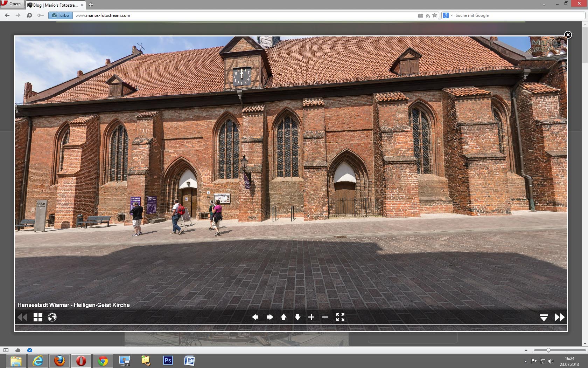
Task: Open the thumbnail grid view
Action: coord(38,317)
